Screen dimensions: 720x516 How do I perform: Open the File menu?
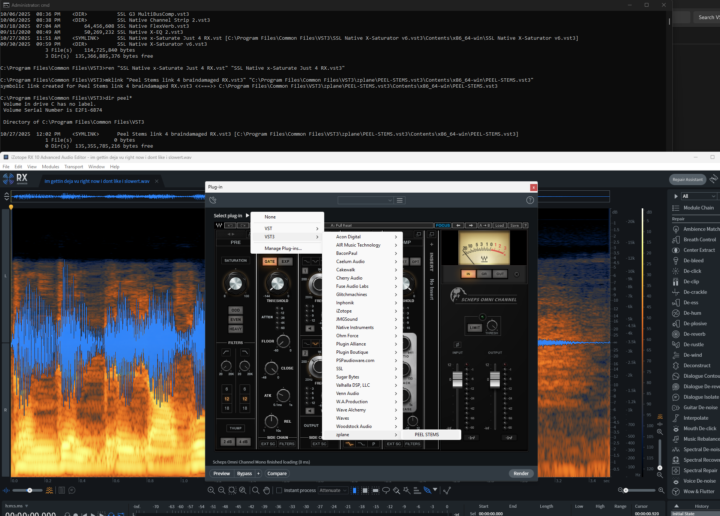click(6, 167)
